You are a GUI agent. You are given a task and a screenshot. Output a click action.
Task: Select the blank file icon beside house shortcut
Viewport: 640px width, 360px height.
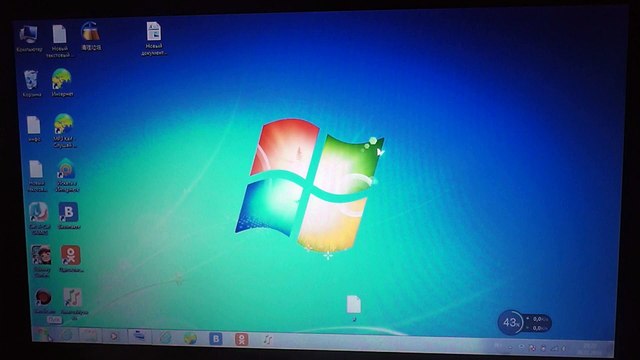pos(36,176)
